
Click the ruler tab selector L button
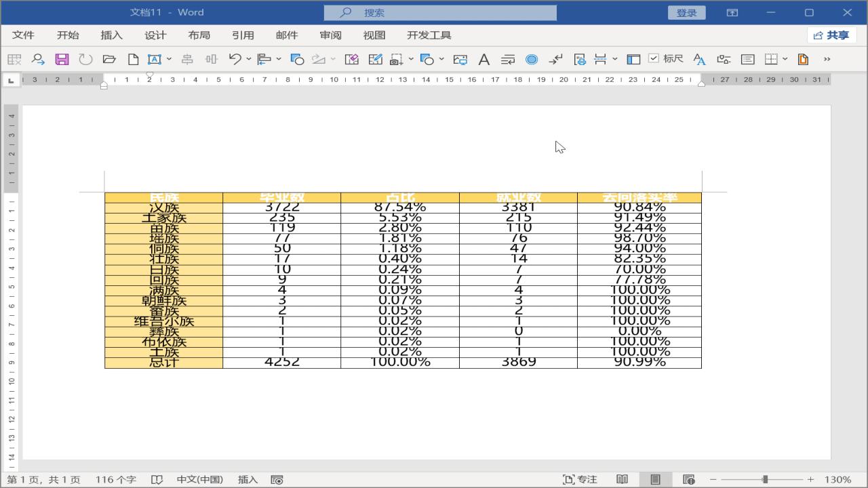11,80
